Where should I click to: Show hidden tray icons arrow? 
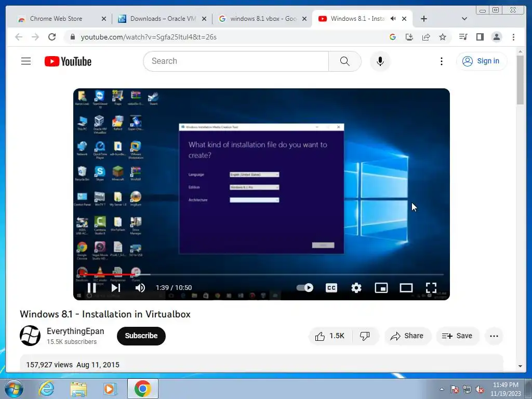click(442, 389)
